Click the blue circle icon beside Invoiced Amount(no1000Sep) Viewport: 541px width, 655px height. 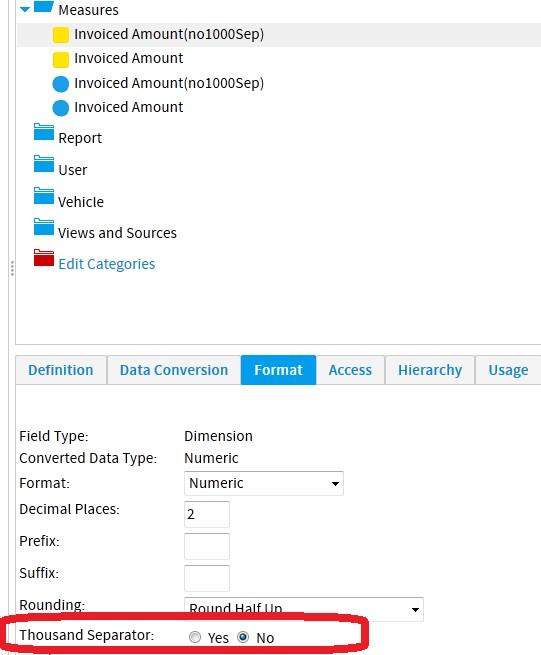click(x=61, y=84)
